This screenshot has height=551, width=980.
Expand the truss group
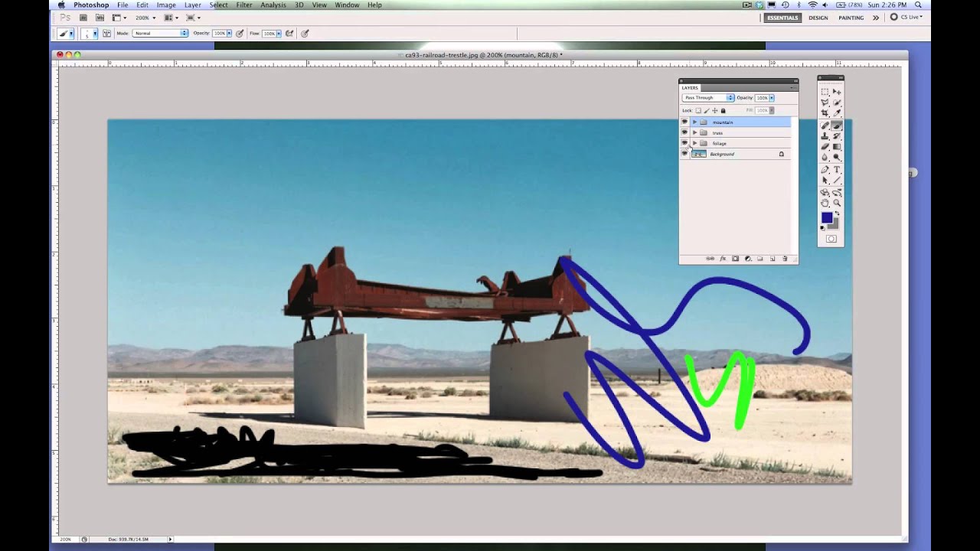pyautogui.click(x=694, y=132)
